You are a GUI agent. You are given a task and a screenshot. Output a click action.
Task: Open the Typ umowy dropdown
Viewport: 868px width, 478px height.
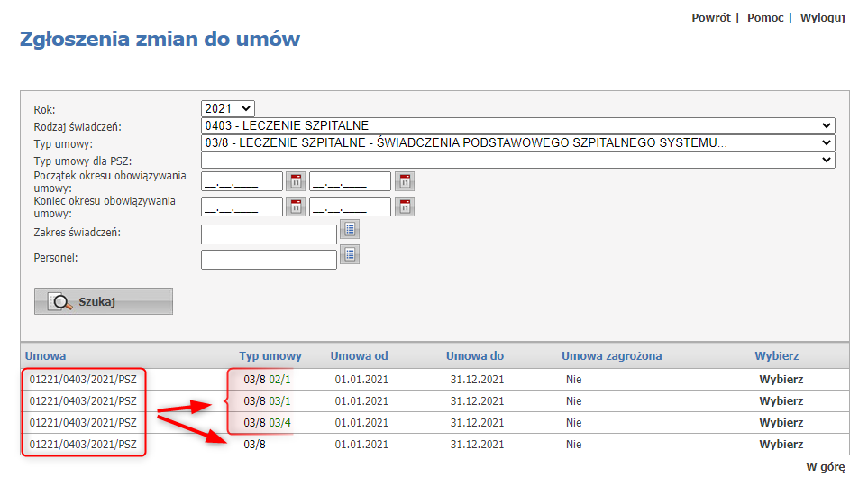pyautogui.click(x=518, y=142)
